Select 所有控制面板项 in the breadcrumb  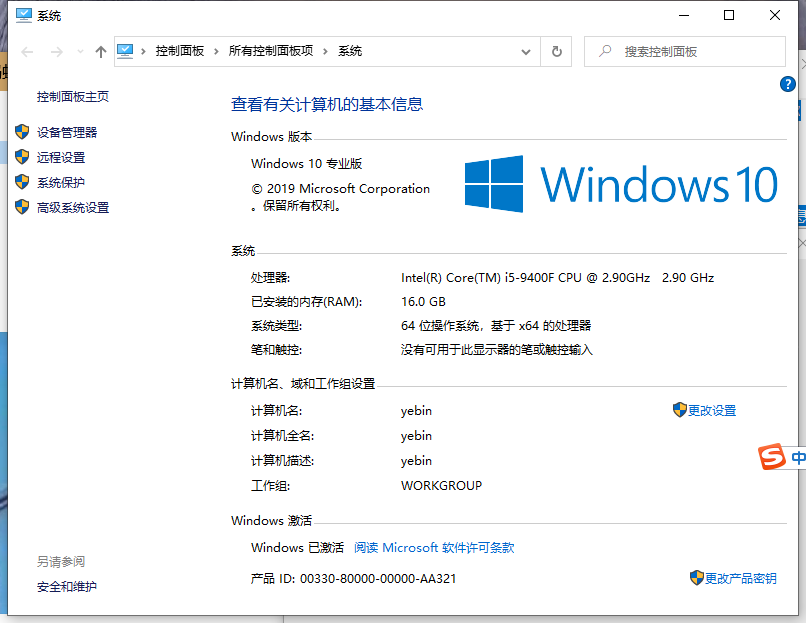[270, 51]
